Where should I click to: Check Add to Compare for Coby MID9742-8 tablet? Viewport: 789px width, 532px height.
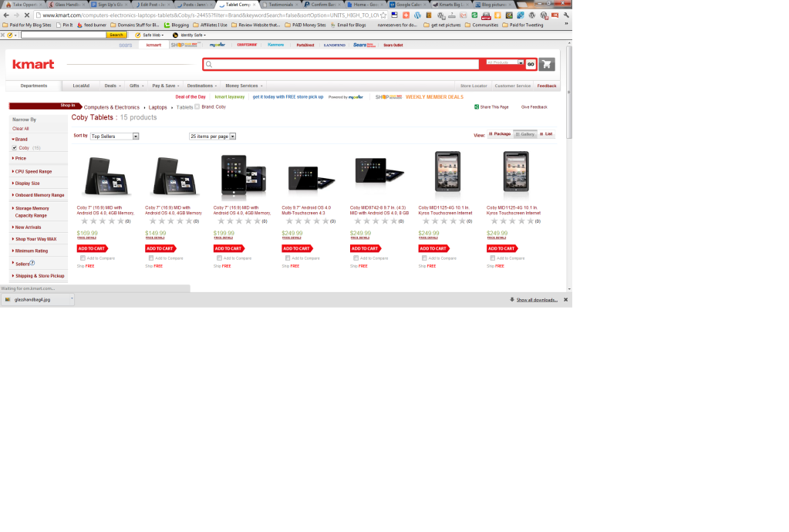click(x=356, y=258)
